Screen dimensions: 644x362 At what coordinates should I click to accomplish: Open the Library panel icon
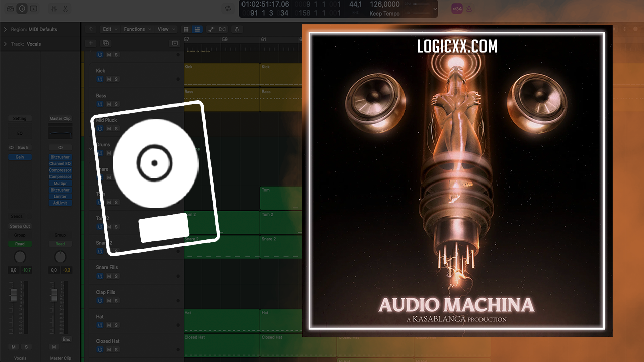[11, 8]
